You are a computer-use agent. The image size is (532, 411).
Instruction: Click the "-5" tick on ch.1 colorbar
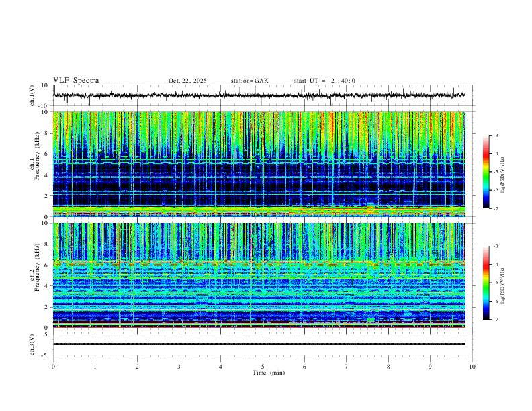point(495,172)
